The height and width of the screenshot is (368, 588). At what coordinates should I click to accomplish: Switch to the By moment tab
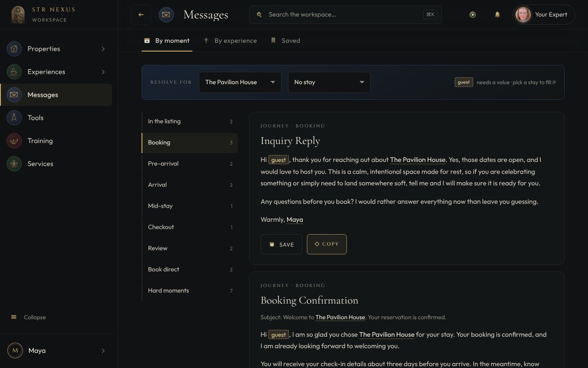pos(167,40)
